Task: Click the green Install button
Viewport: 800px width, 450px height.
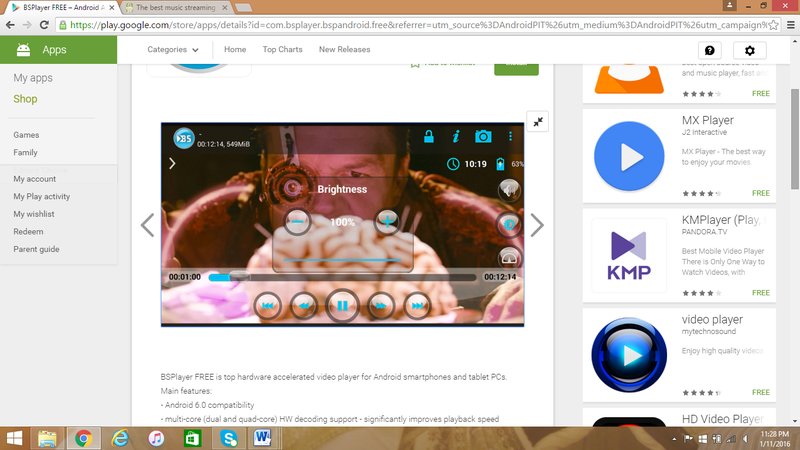Action: 516,69
